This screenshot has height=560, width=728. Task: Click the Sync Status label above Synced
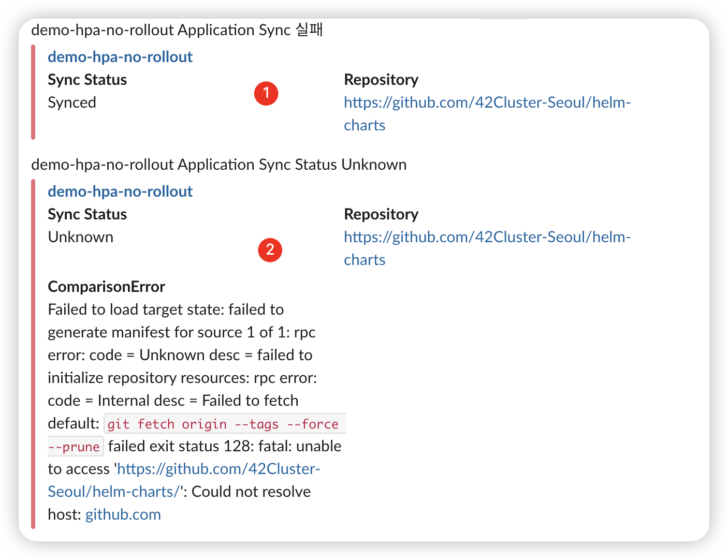click(x=87, y=80)
